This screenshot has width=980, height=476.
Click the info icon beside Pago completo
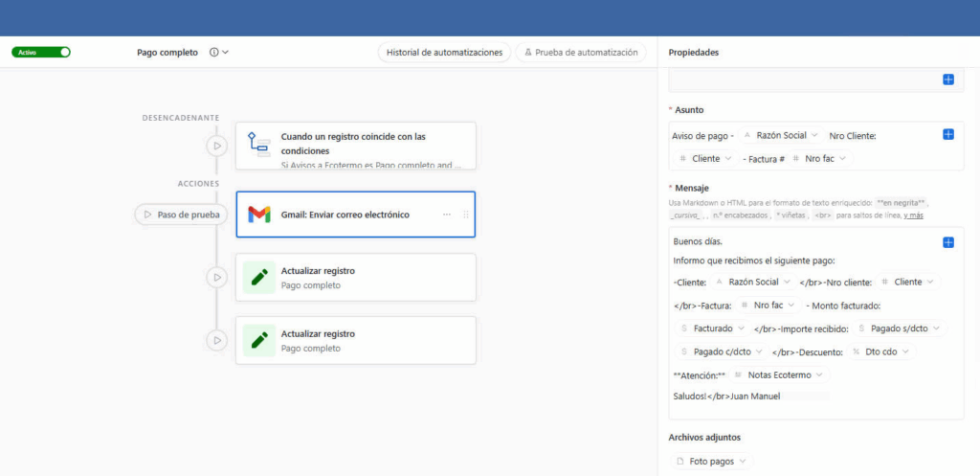(213, 53)
